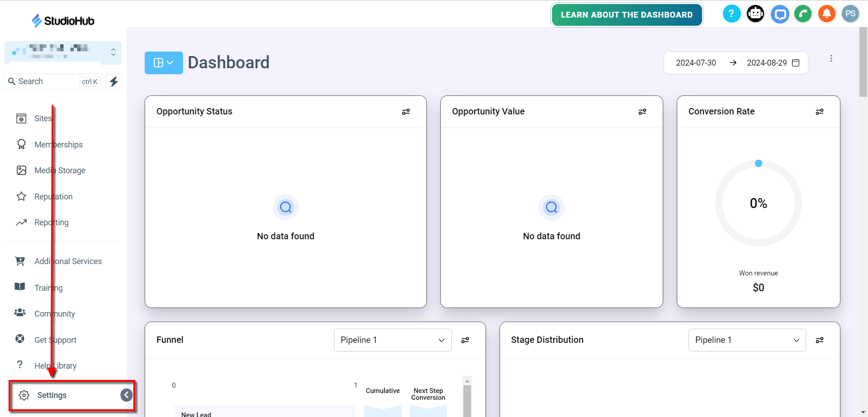This screenshot has width=868, height=417.
Task: Open the Help Library link
Action: (55, 365)
